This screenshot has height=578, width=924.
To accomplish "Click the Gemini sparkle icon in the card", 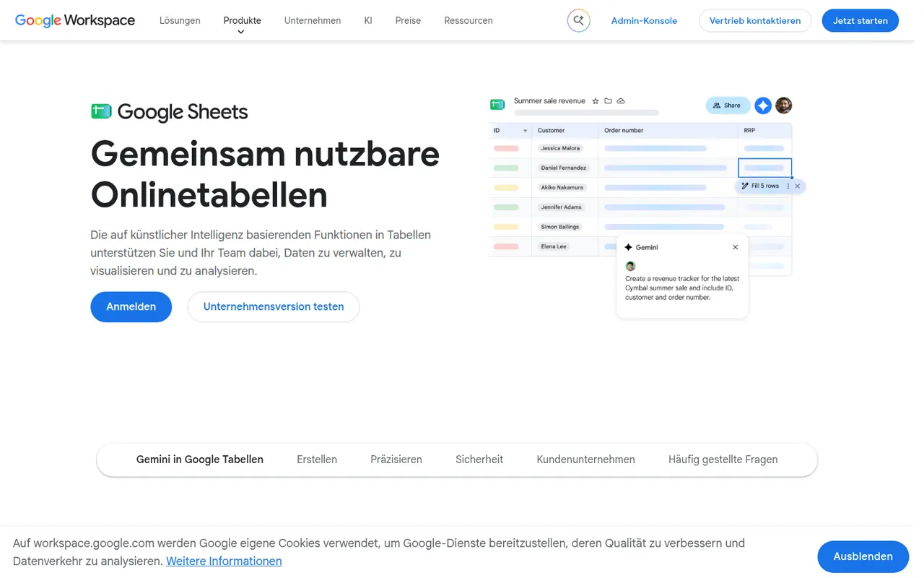I will (x=629, y=247).
